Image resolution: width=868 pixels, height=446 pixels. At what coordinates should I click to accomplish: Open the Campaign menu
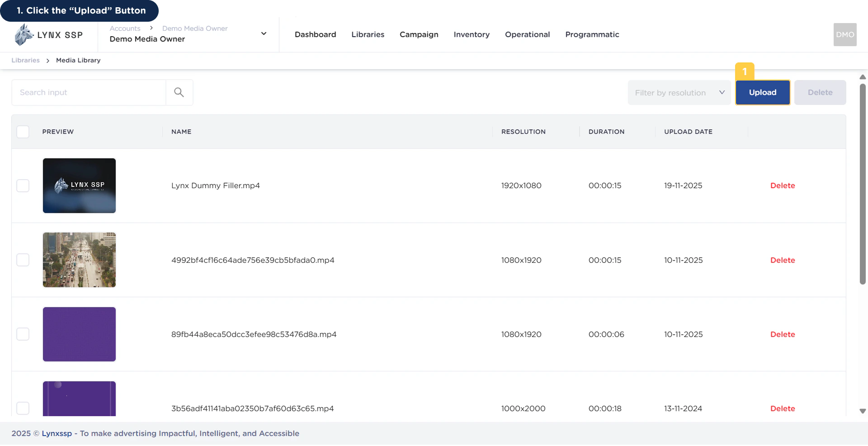point(419,35)
